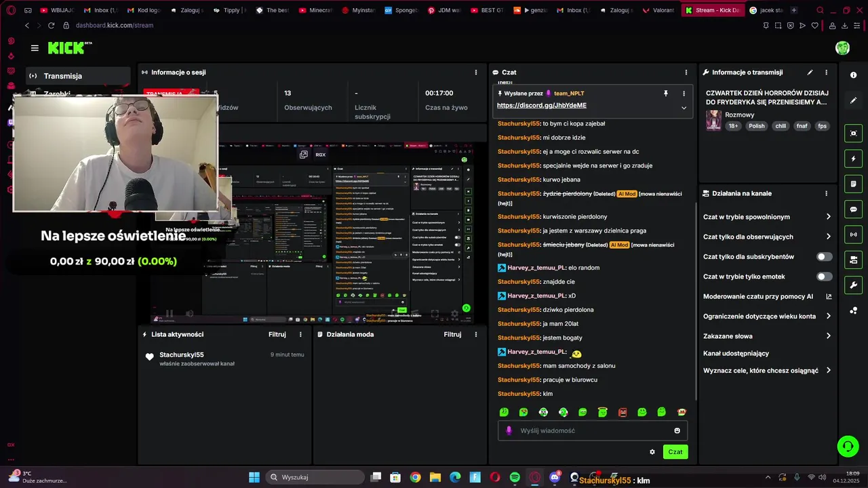
Task: Open Discord from the Windows taskbar
Action: point(555,477)
